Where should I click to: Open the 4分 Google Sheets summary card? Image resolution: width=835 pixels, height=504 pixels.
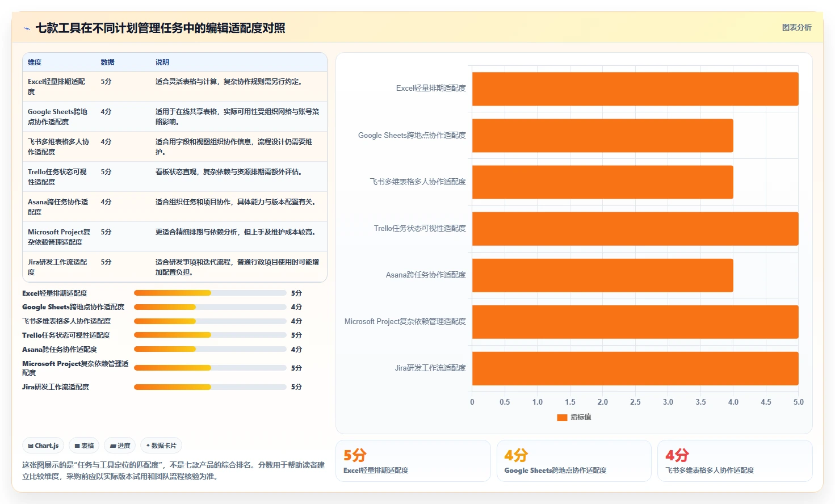pyautogui.click(x=574, y=461)
